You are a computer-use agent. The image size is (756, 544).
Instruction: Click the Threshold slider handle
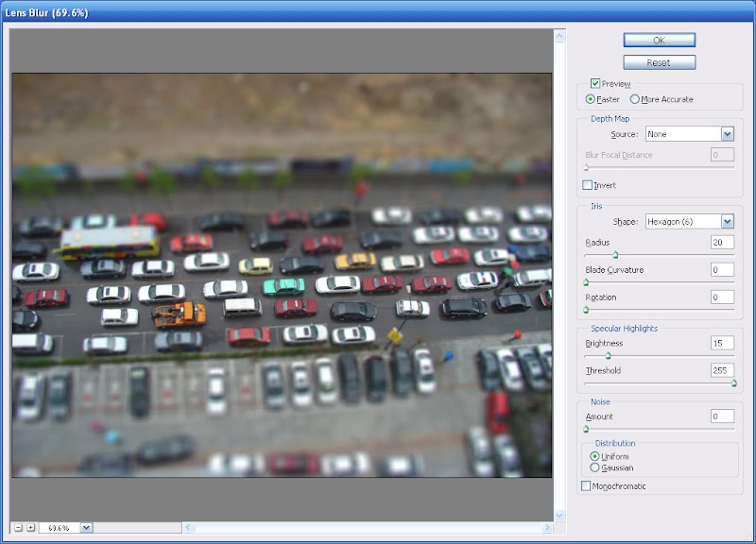point(734,382)
